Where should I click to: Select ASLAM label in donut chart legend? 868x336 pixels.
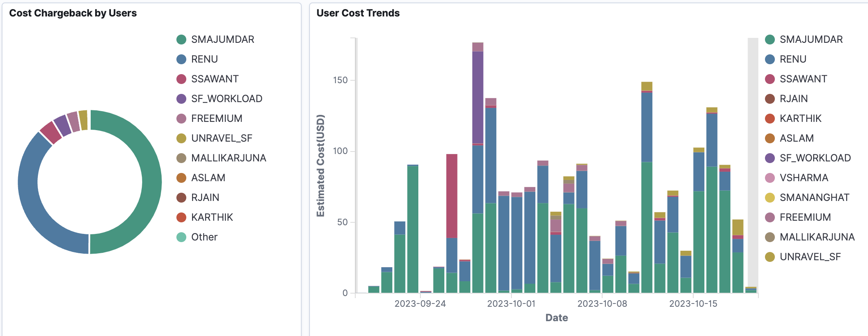[x=208, y=178]
